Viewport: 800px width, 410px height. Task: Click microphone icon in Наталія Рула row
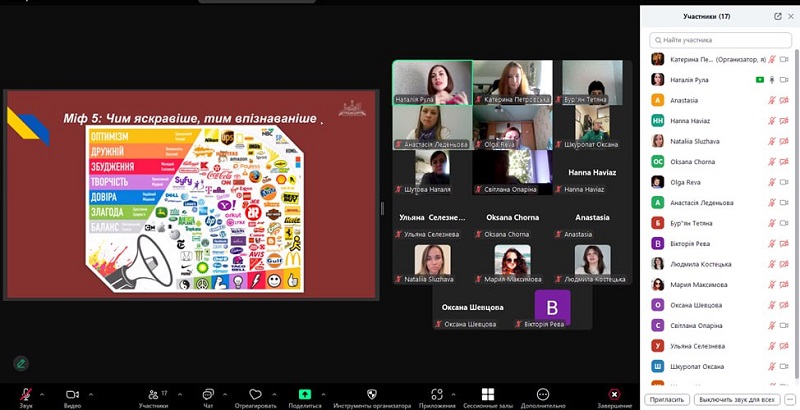click(x=772, y=80)
